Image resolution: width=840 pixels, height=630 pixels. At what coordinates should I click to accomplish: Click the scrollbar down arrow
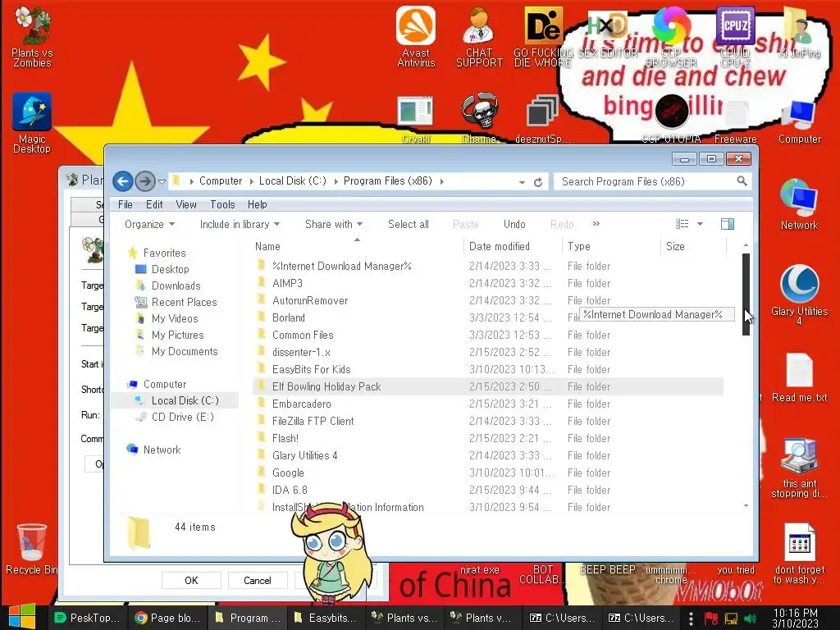(746, 505)
